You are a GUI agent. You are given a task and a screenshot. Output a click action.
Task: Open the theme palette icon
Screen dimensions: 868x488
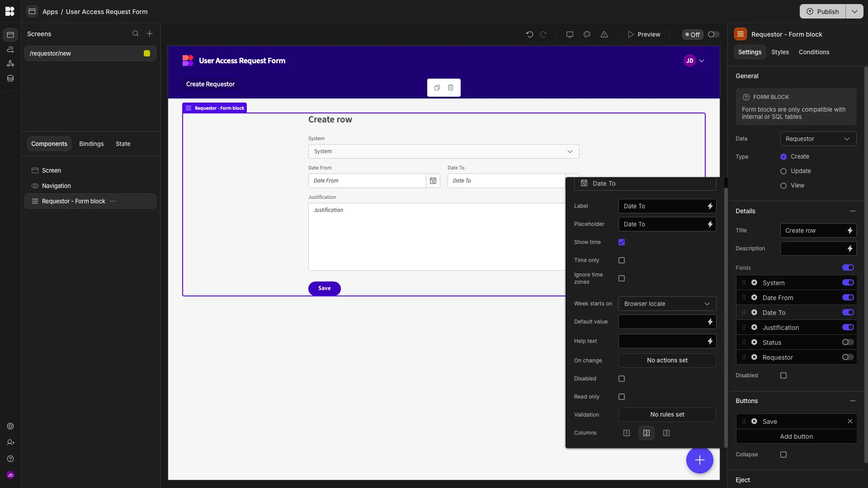click(587, 34)
